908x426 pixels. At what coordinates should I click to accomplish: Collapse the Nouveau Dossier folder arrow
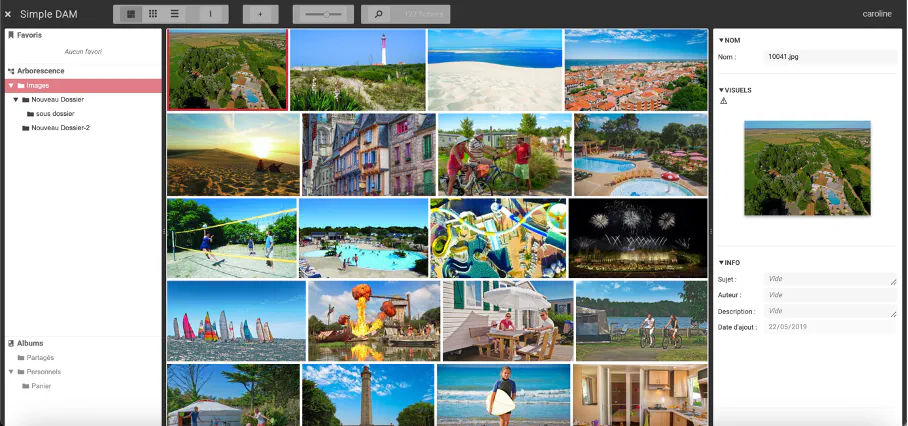(x=16, y=100)
